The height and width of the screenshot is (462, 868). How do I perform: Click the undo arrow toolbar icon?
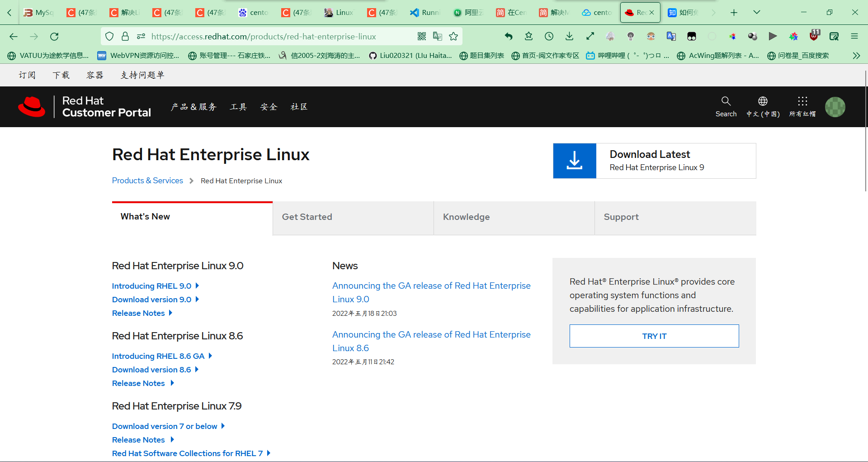[x=509, y=37]
